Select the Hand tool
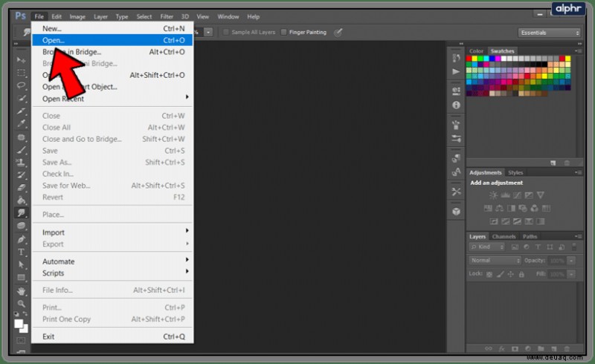The image size is (595, 364). click(x=22, y=290)
